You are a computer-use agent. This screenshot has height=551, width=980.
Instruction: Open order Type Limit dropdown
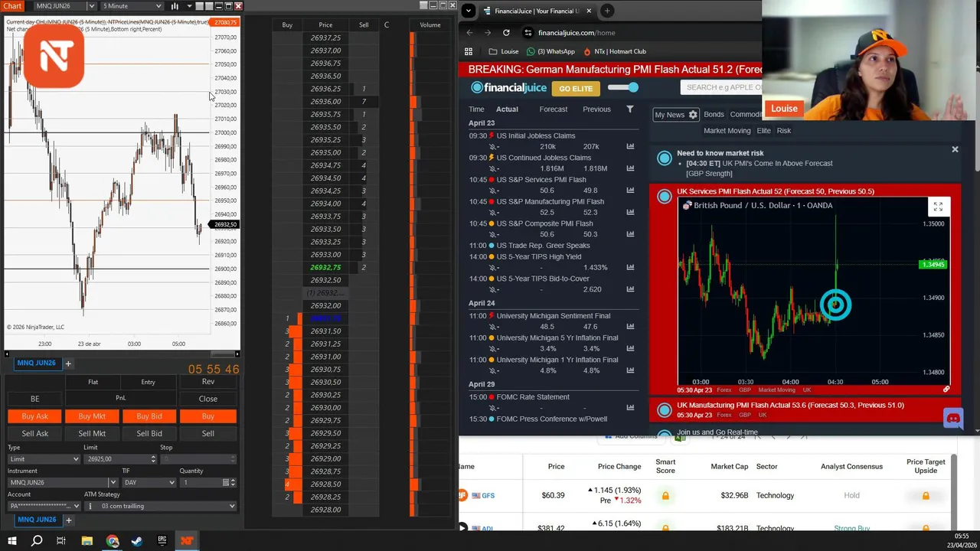click(x=44, y=459)
